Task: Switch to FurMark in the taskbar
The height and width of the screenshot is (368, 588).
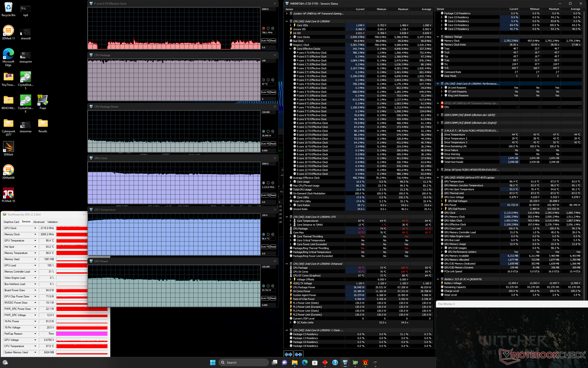Action: (365, 362)
